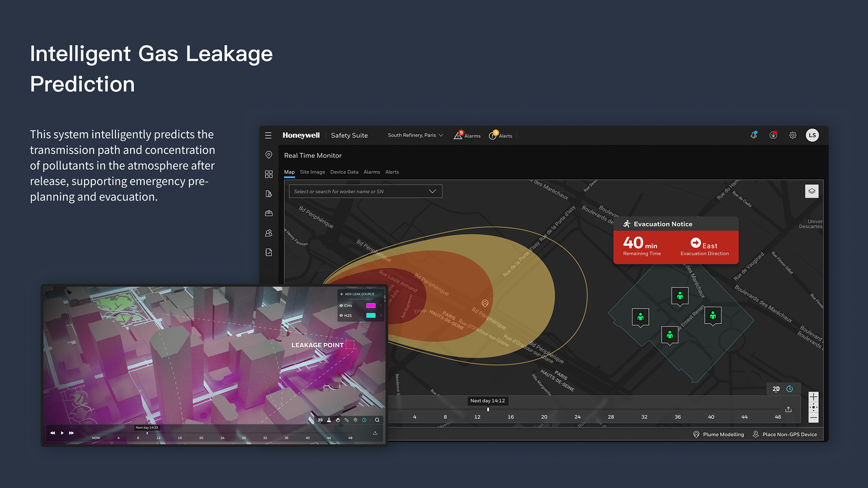Open the dashboard grid sidebar icon
Image resolution: width=868 pixels, height=488 pixels.
point(269,174)
